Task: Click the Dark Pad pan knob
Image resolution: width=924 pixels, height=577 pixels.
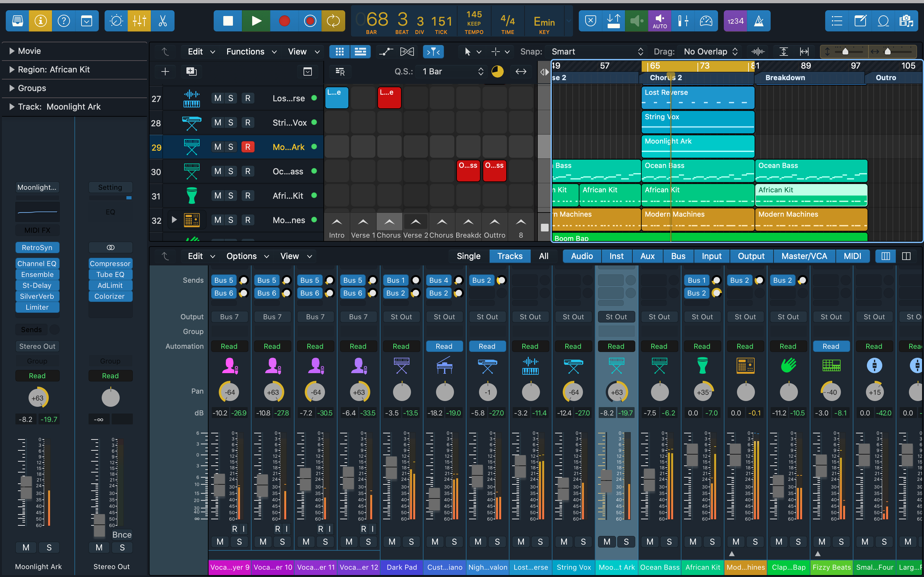Action: coord(401,392)
